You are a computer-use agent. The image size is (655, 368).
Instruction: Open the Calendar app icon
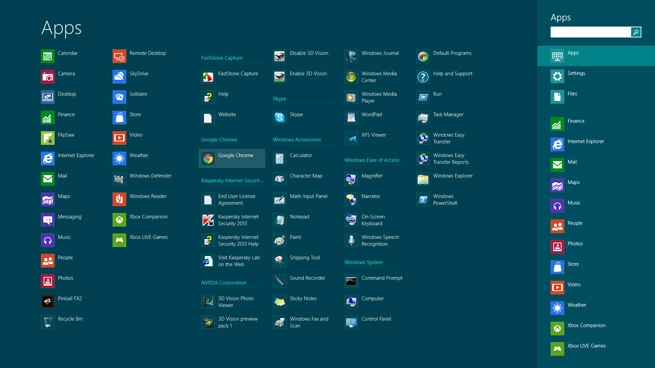pos(48,56)
